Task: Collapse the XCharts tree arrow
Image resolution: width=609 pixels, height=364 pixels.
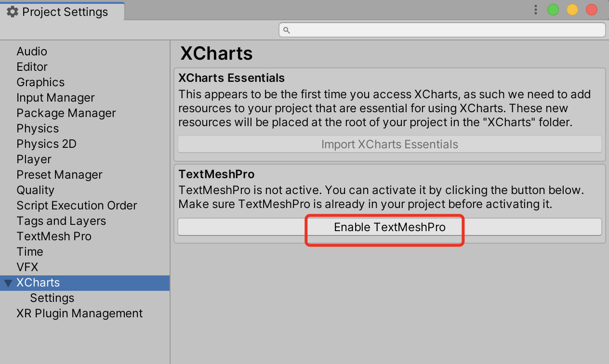Action: coord(8,283)
